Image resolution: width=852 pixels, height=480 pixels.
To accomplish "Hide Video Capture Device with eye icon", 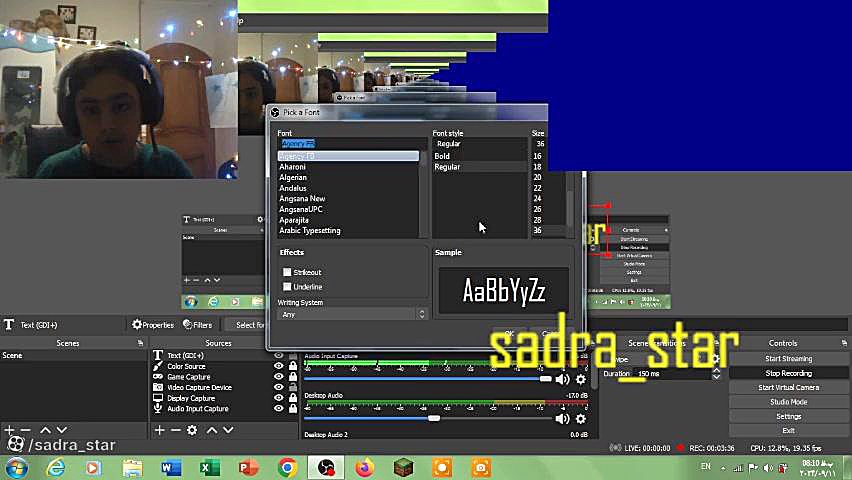I will pos(279,387).
